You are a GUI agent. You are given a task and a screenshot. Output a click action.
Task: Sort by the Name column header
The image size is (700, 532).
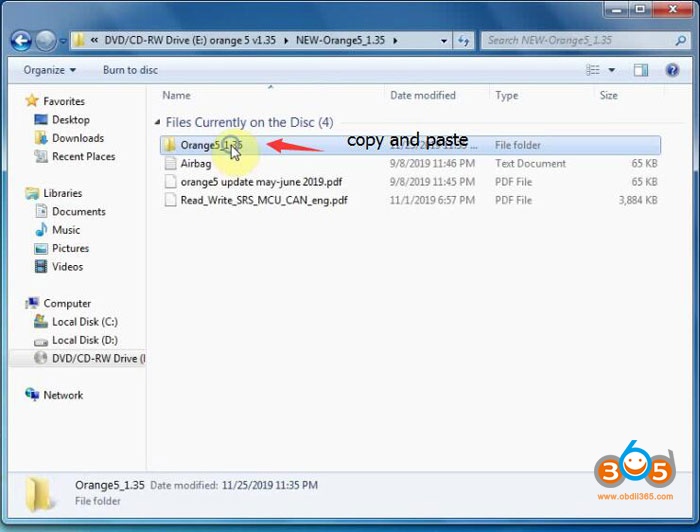[176, 96]
